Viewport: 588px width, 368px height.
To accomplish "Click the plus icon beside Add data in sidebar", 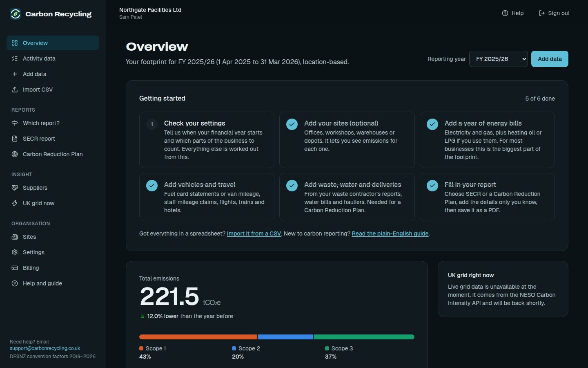I will coord(15,74).
